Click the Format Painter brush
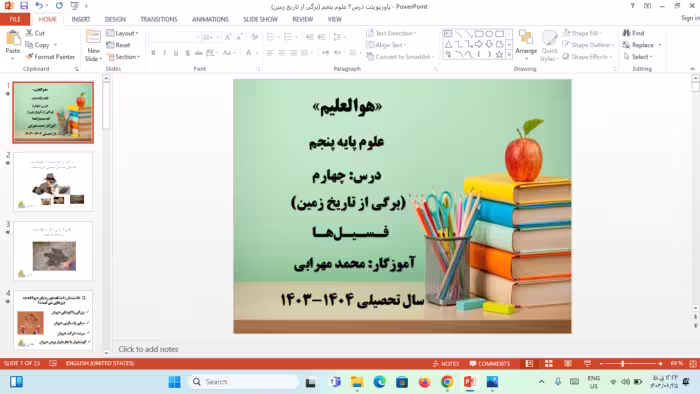The height and width of the screenshot is (394, 700). click(29, 57)
